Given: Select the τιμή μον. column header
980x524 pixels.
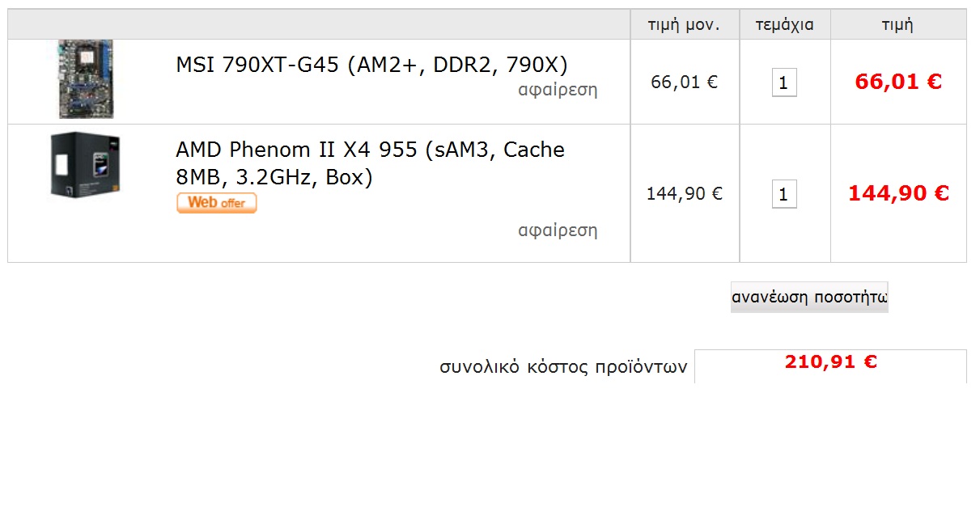Looking at the screenshot, I should point(684,24).
